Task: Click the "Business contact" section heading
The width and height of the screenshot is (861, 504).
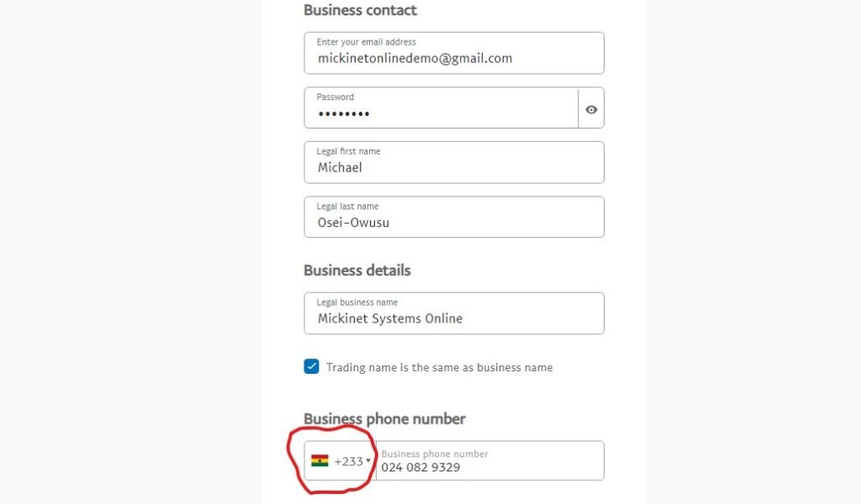Action: pyautogui.click(x=360, y=10)
